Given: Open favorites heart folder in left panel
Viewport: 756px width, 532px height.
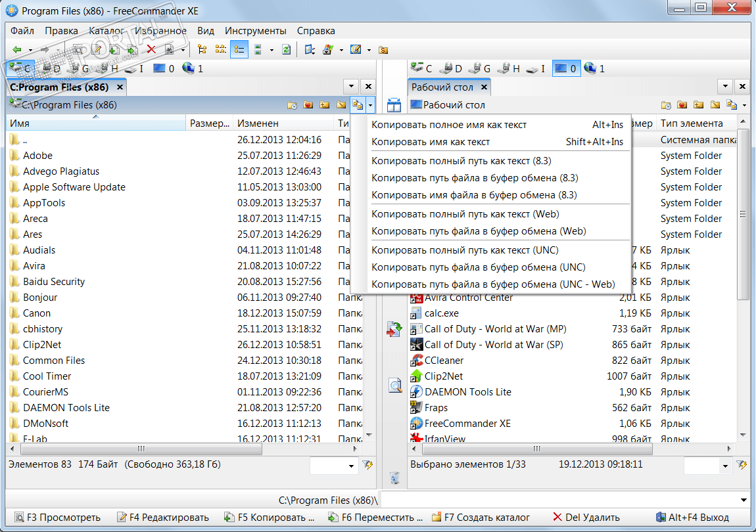Looking at the screenshot, I should click(308, 104).
